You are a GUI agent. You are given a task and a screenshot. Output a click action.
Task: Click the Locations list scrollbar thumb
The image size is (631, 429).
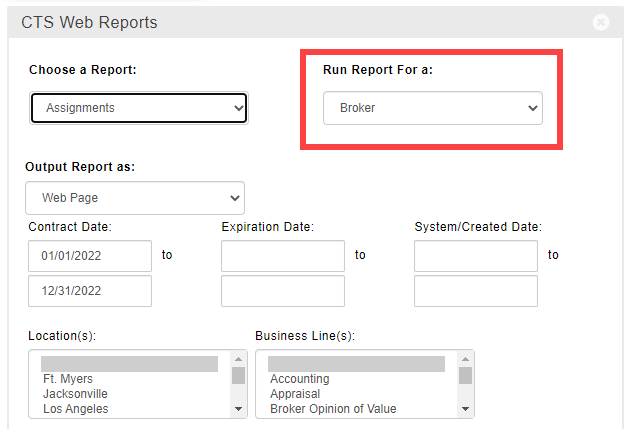[238, 375]
